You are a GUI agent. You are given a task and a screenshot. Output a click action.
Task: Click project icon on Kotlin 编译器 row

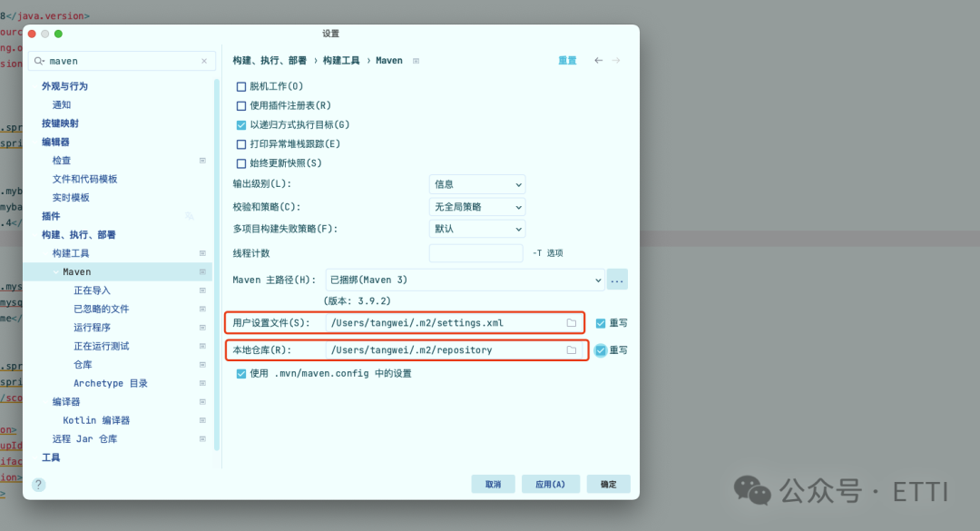[x=202, y=420]
